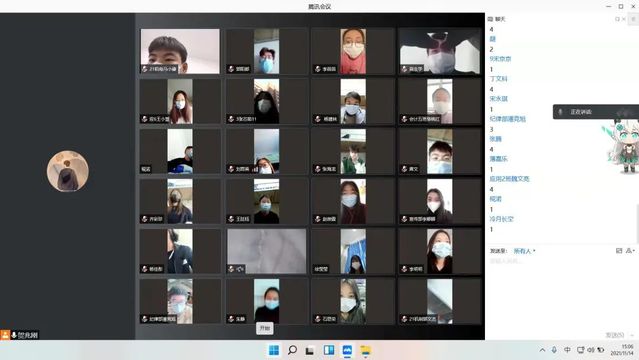Viewport: 639px width, 360px height.
Task: Click the system tray microphone icon
Action: coord(554,350)
